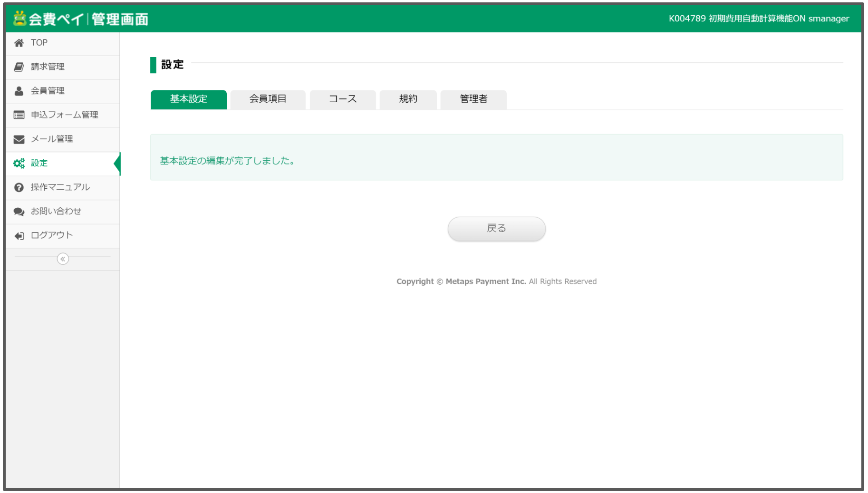Open the コース tab
The width and height of the screenshot is (868, 493).
point(342,99)
